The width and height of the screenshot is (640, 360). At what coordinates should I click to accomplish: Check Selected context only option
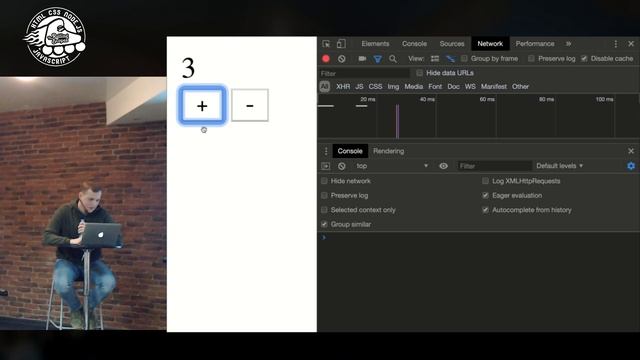324,210
